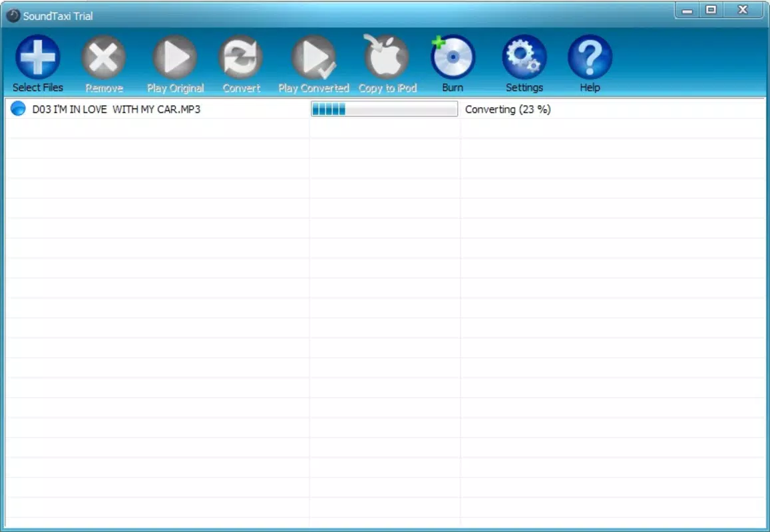Image resolution: width=770 pixels, height=532 pixels.
Task: Click the Converting (23 %) status text
Action: coord(508,110)
